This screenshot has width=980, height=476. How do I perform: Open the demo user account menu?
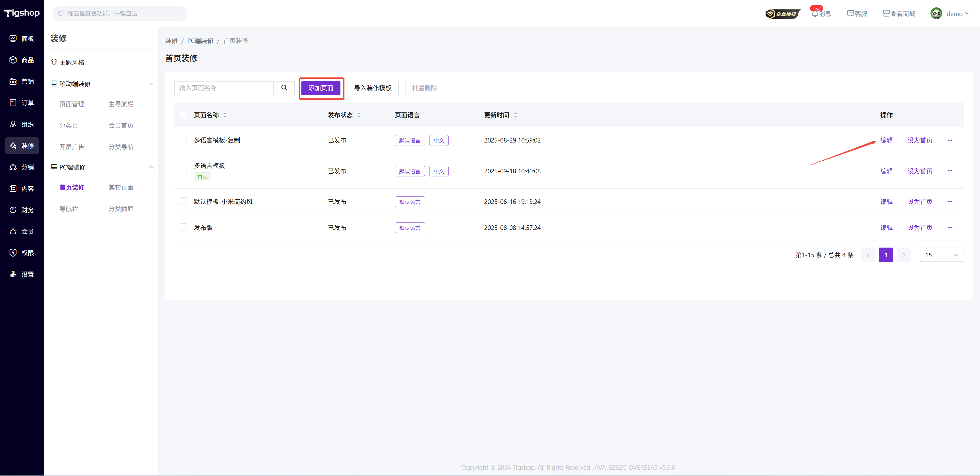(950, 14)
